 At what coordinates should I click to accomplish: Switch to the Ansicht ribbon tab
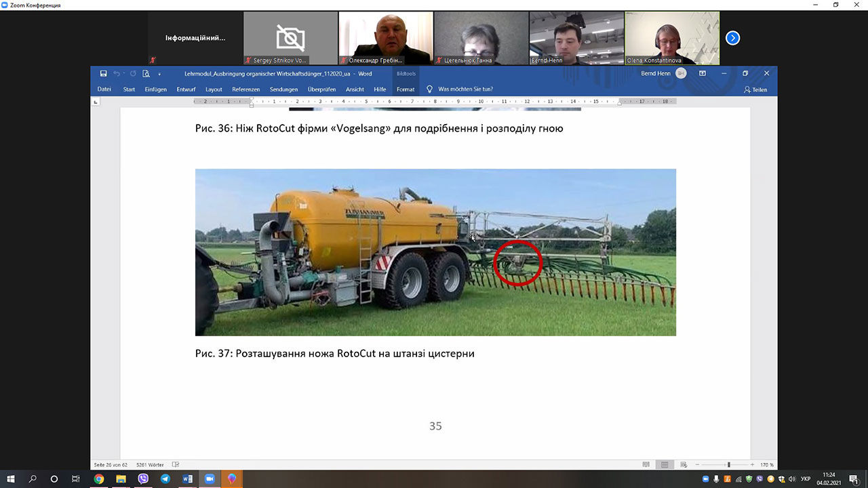355,89
